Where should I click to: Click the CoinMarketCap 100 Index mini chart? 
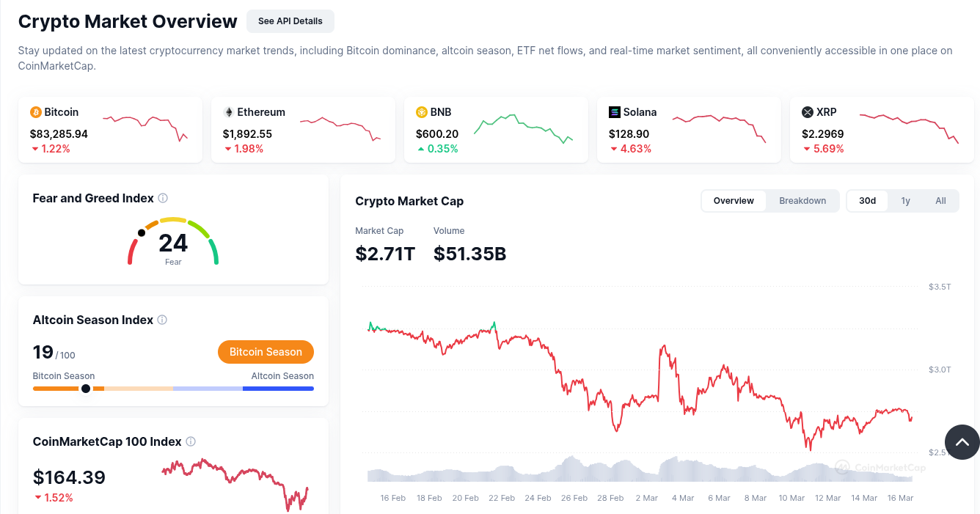(x=235, y=484)
